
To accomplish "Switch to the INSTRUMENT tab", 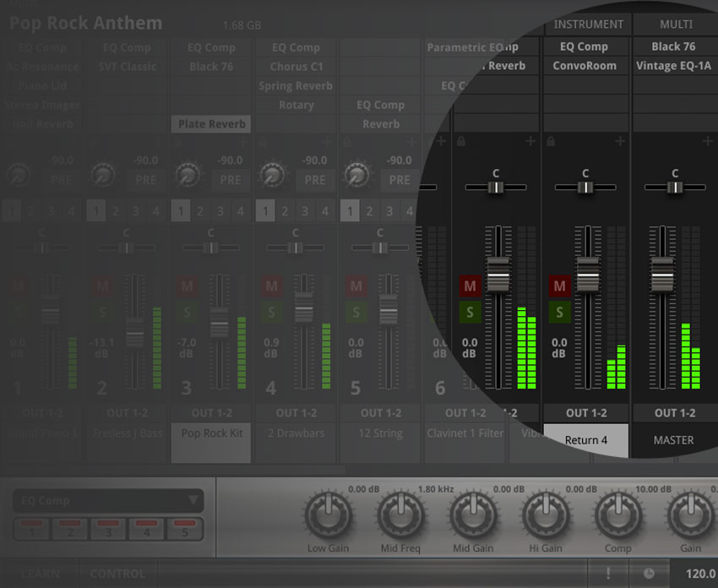I will 589,24.
